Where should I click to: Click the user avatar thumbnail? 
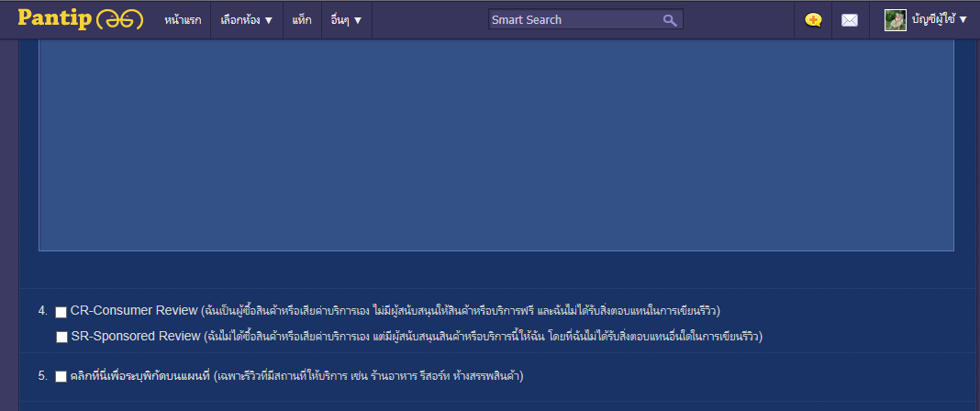tap(895, 20)
